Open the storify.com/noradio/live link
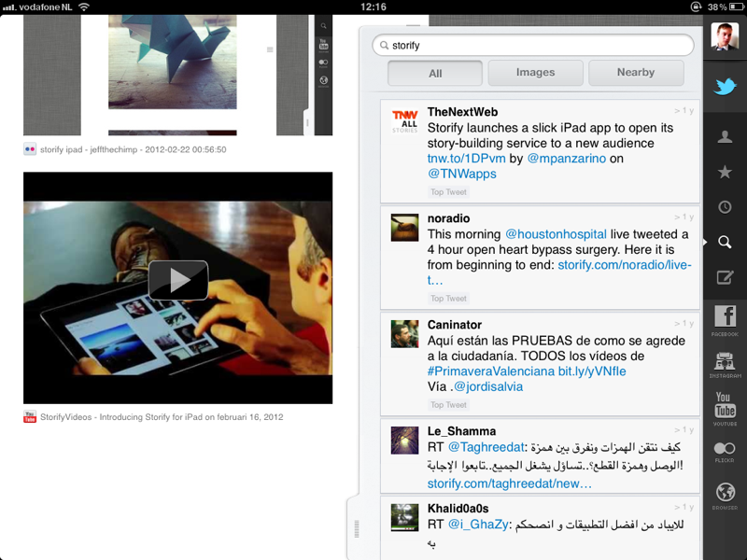The width and height of the screenshot is (747, 560). pos(624,265)
